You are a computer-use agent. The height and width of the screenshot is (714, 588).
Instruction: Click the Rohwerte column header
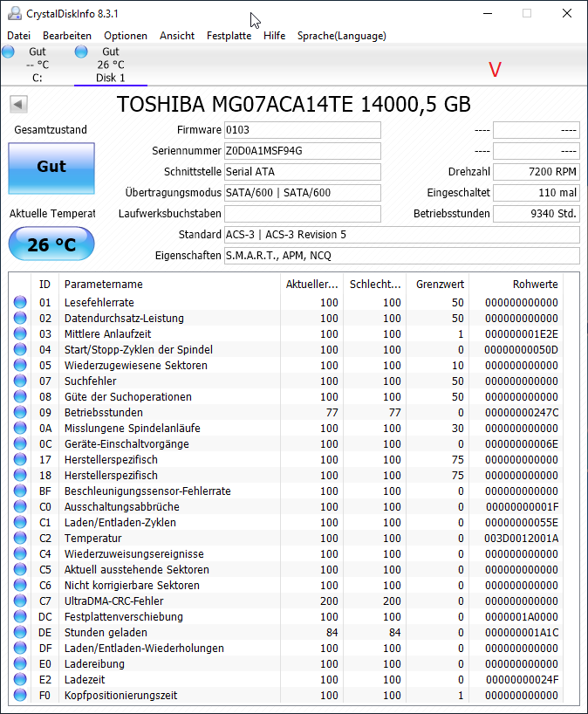[x=516, y=285]
